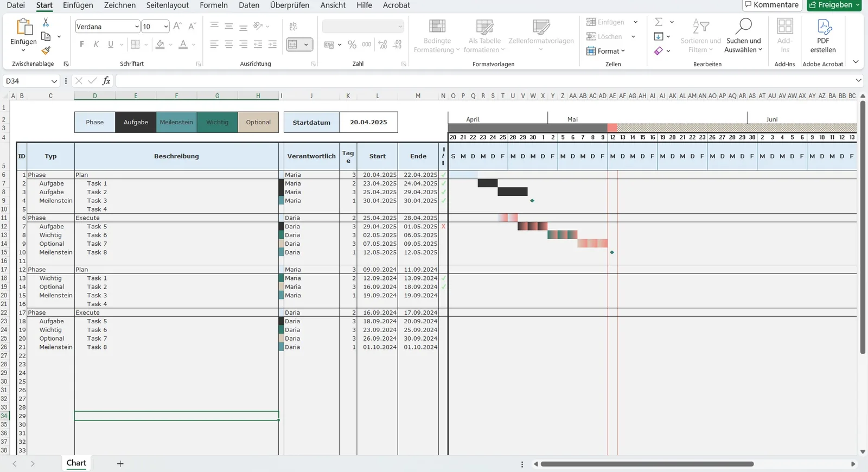
Task: Apply percent style format
Action: [x=352, y=44]
